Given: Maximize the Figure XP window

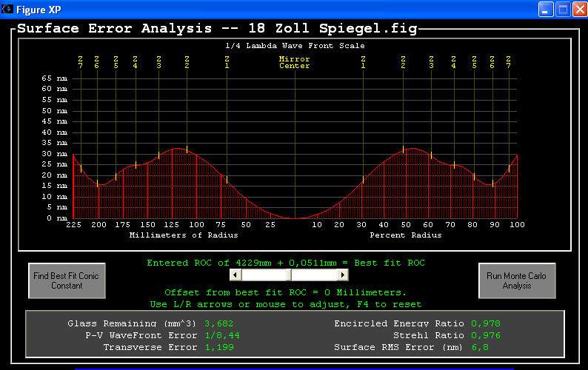Looking at the screenshot, I should click(562, 9).
